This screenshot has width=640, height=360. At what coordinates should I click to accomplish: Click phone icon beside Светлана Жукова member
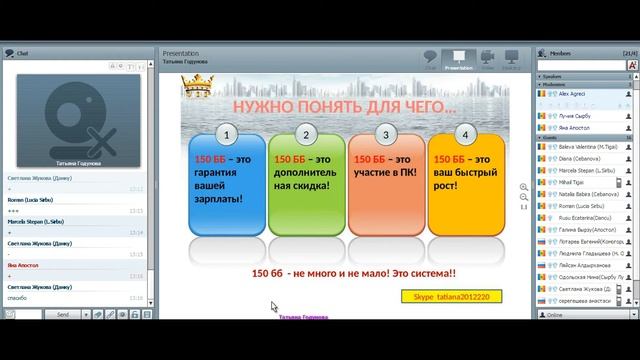point(619,289)
